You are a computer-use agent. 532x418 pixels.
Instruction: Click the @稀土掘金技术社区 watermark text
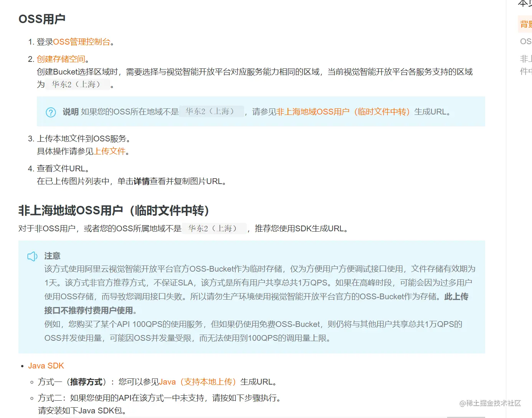[489, 403]
